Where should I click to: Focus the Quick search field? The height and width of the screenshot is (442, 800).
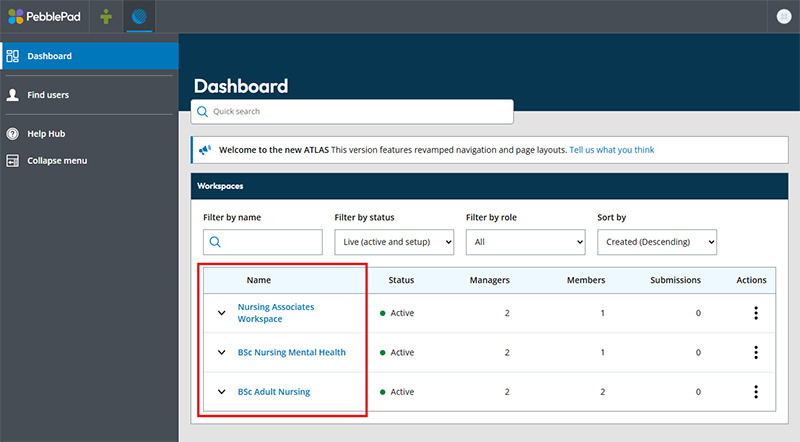[x=352, y=111]
